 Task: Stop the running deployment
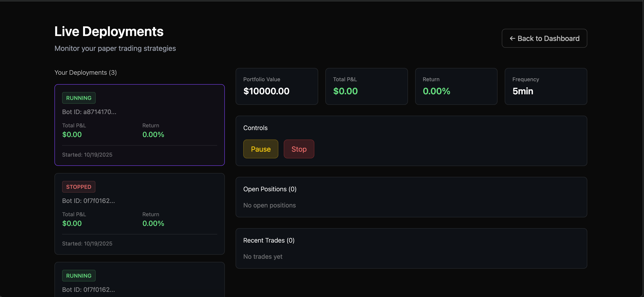[299, 149]
